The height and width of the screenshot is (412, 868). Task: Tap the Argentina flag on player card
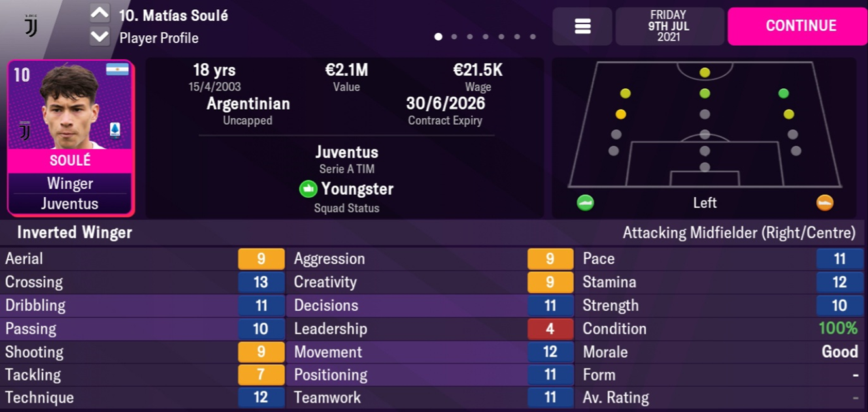(117, 70)
